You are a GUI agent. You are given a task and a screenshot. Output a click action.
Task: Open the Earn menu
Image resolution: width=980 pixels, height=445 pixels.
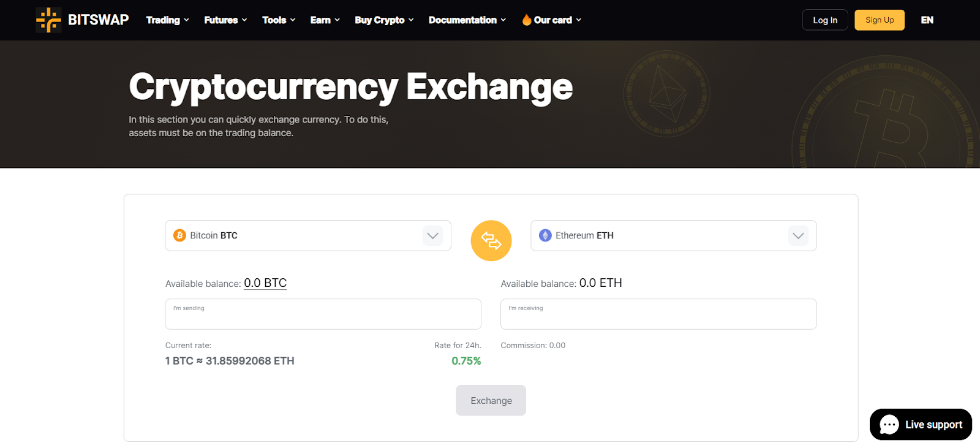[x=325, y=20]
